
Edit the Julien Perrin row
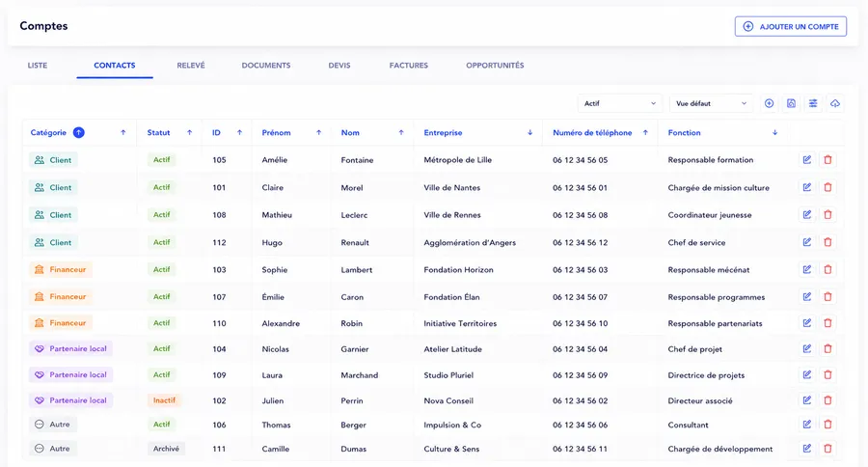point(807,400)
